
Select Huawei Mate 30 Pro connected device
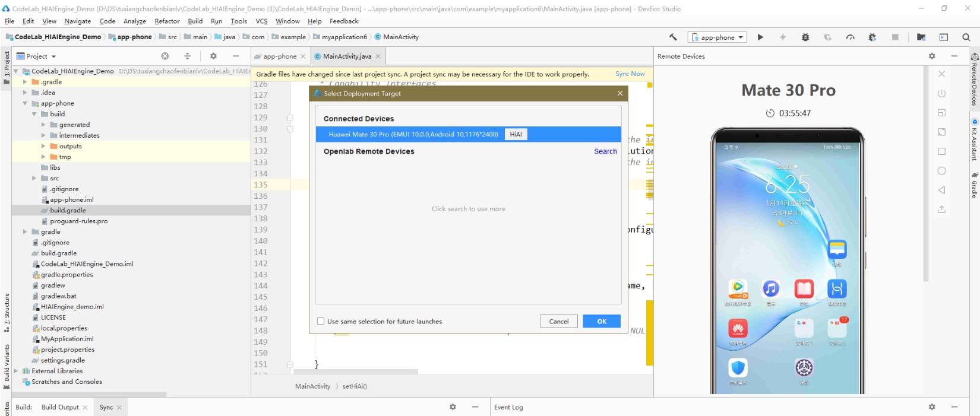[x=469, y=134]
